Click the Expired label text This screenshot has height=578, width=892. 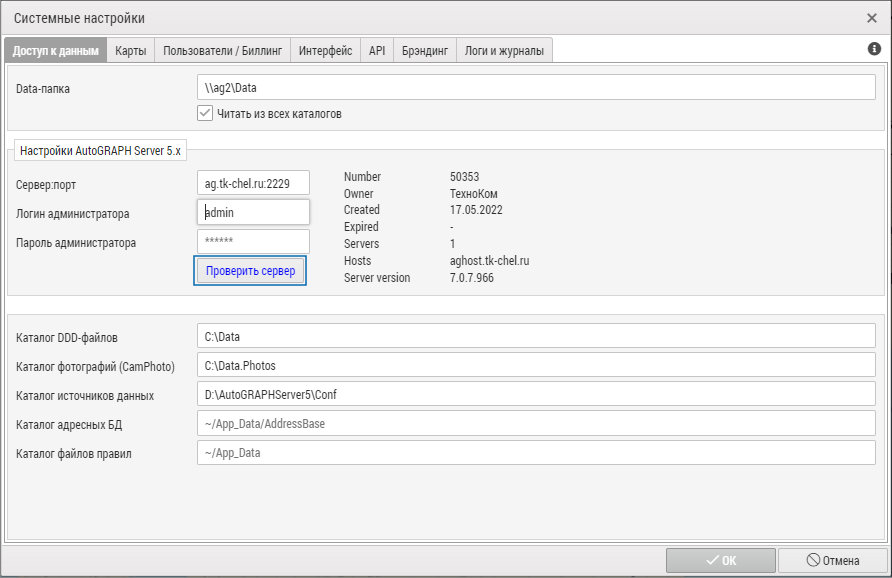[x=361, y=226]
